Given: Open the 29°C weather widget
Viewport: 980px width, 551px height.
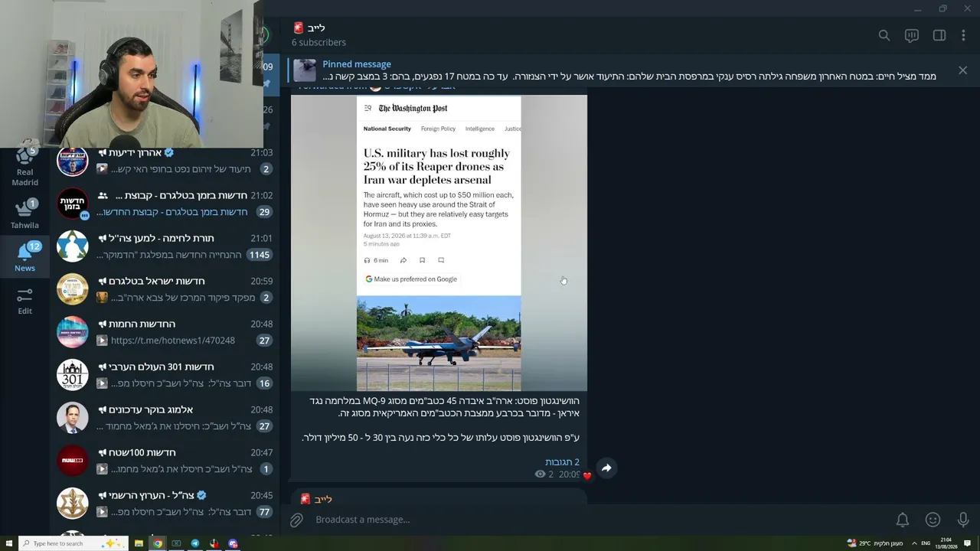Looking at the screenshot, I should coord(875,543).
